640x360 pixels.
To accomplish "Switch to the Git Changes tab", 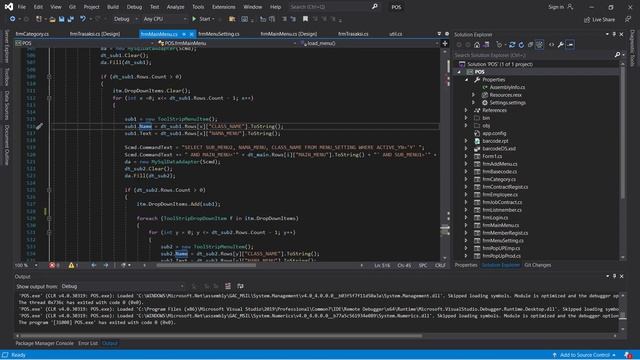I will (x=538, y=265).
